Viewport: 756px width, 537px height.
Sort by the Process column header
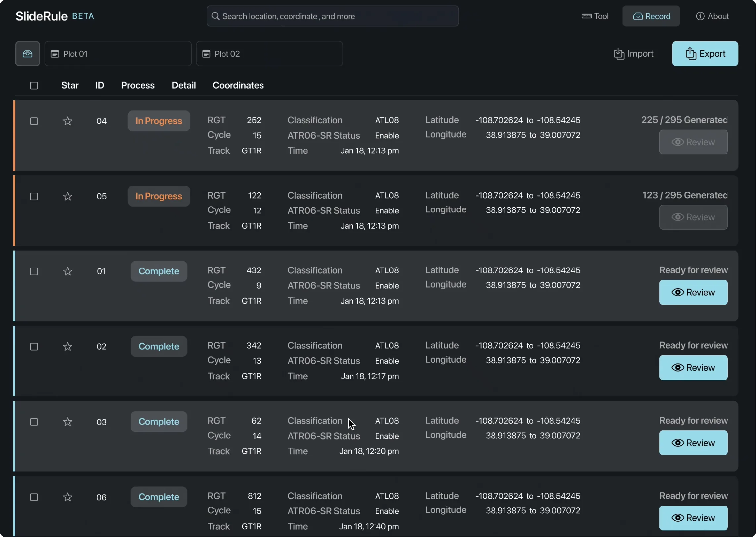coord(138,86)
